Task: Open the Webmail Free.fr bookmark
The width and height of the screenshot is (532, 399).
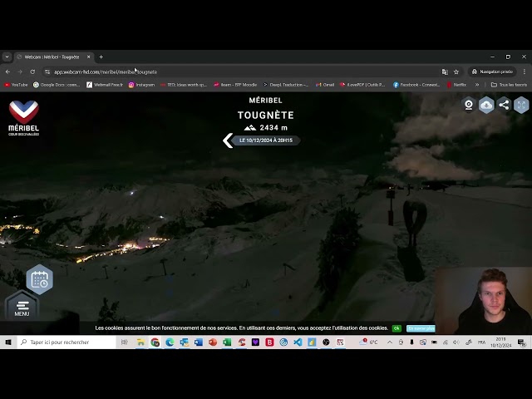Action: [105, 85]
